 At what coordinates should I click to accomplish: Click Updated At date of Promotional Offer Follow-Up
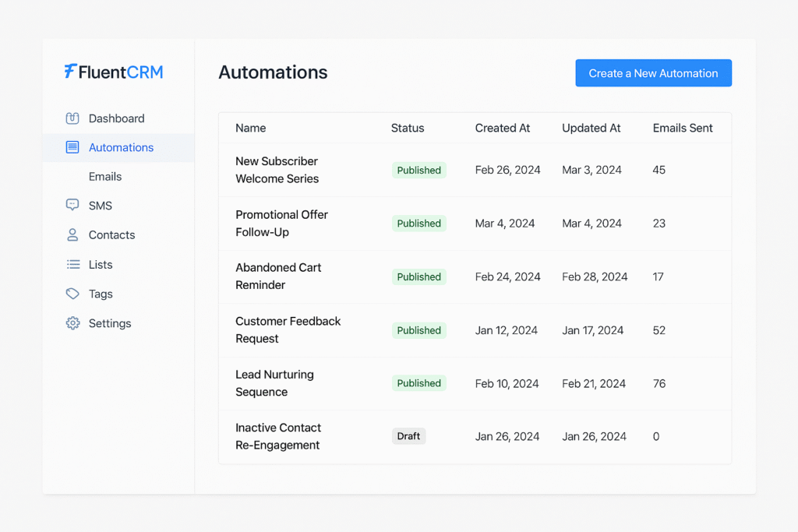click(x=592, y=224)
